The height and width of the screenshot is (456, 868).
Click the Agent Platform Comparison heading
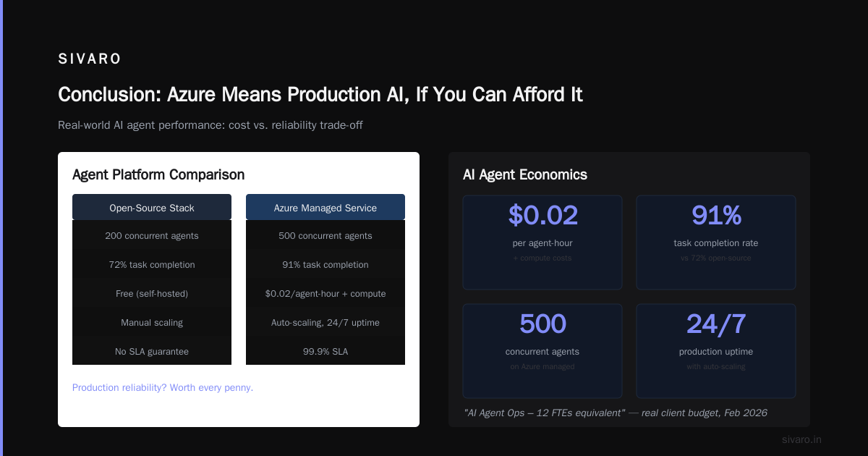pyautogui.click(x=158, y=174)
